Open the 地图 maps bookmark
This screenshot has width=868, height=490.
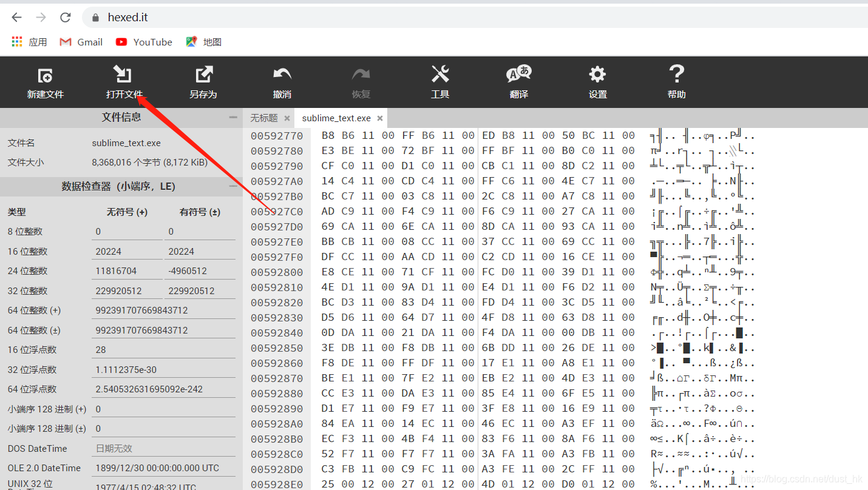point(203,42)
